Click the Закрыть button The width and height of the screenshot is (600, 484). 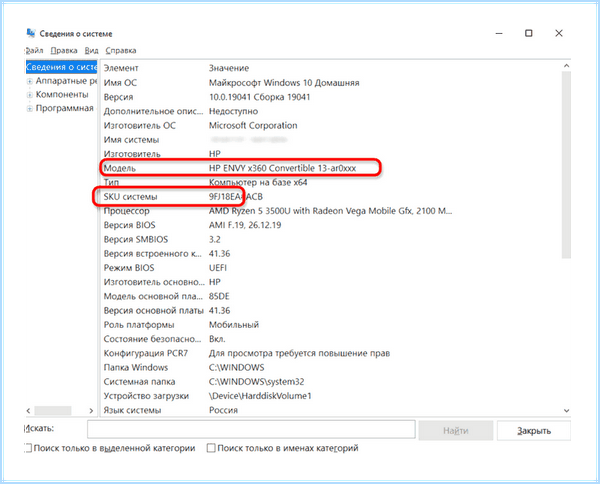click(534, 430)
